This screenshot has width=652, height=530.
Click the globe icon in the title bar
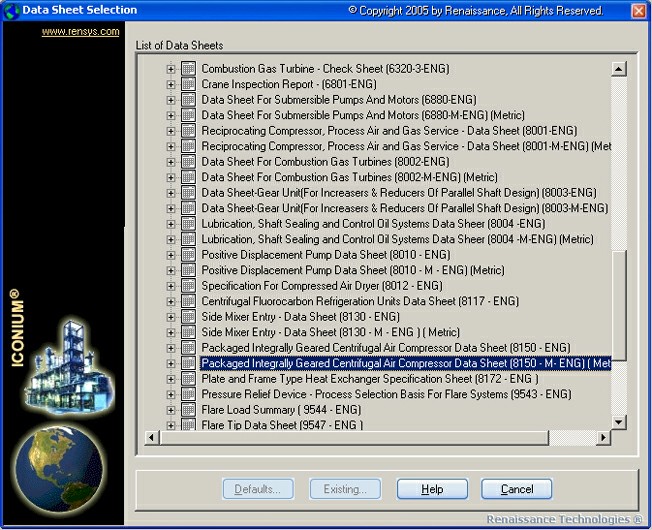coord(11,11)
